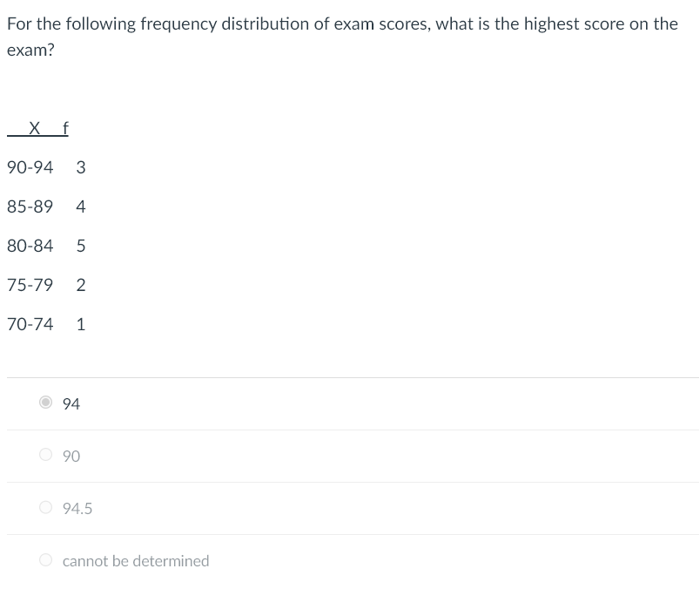Click the f column header
700x589 pixels.
point(64,128)
